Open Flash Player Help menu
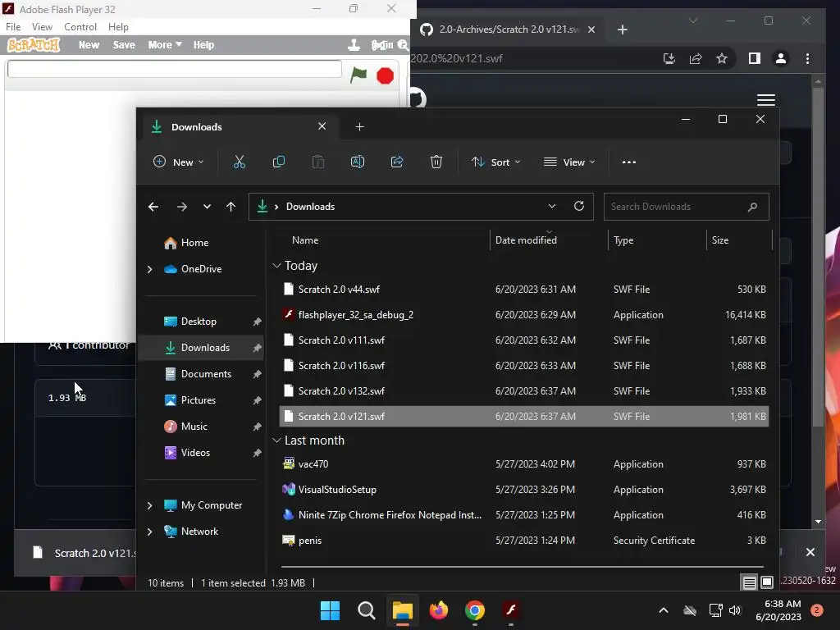Screen dimensions: 840x630 tap(118, 27)
